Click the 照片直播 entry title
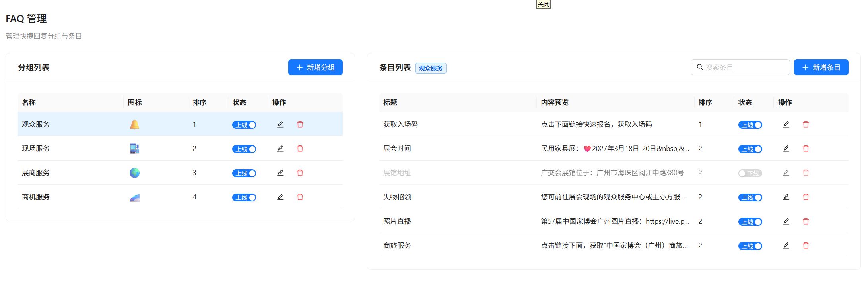This screenshot has width=868, height=300. (x=397, y=221)
